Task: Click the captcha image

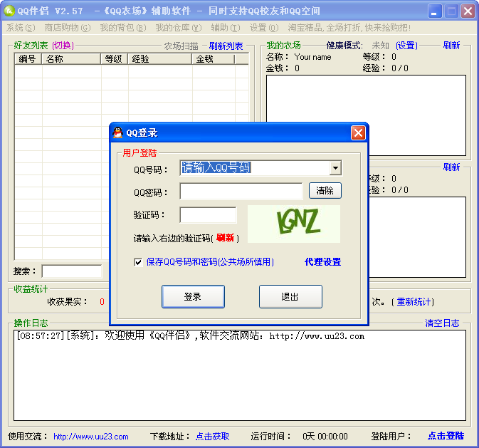Action: tap(293, 224)
